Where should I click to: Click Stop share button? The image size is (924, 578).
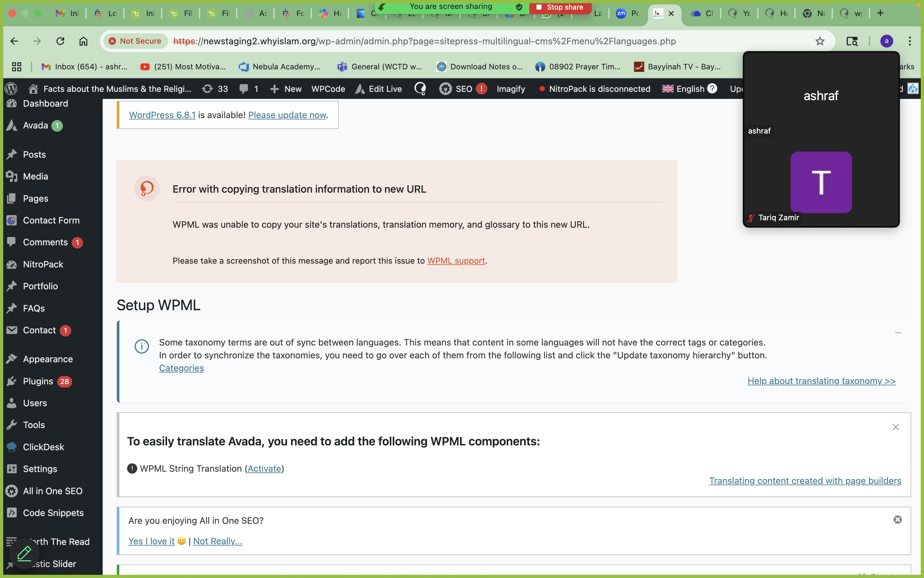coord(560,7)
